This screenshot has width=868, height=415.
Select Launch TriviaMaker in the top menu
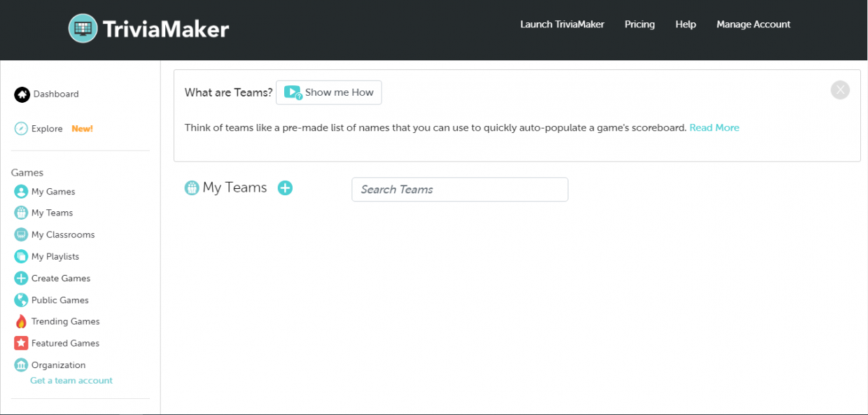562,24
